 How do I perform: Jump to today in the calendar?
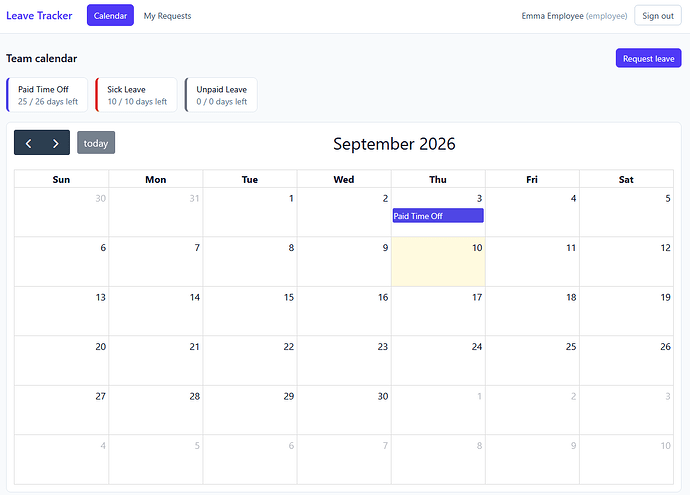pos(96,143)
